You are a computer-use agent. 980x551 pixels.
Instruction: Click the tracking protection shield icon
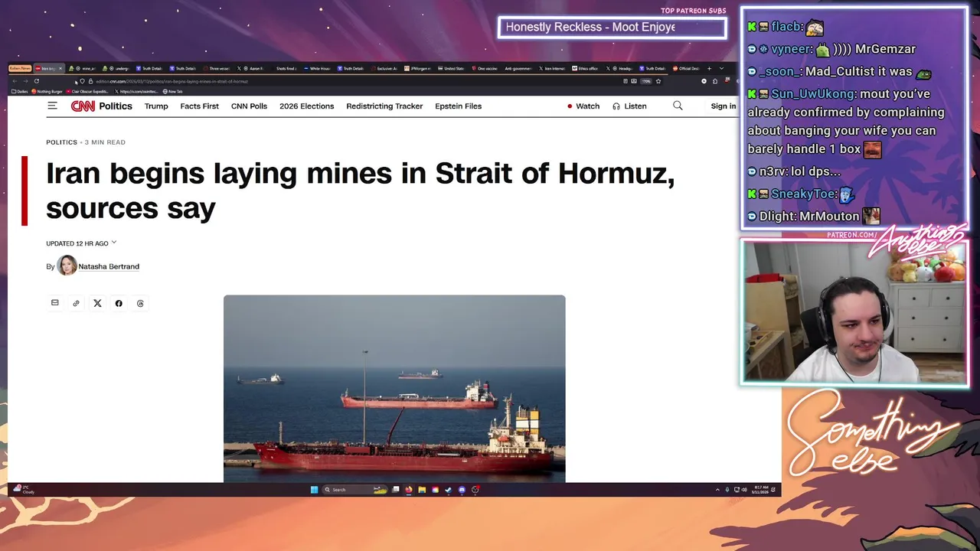[x=82, y=81]
